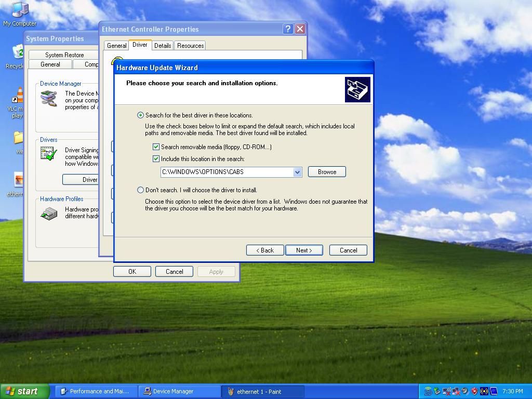This screenshot has height=399, width=532.
Task: Click the disconnected wireless network tray icon
Action: point(447,391)
